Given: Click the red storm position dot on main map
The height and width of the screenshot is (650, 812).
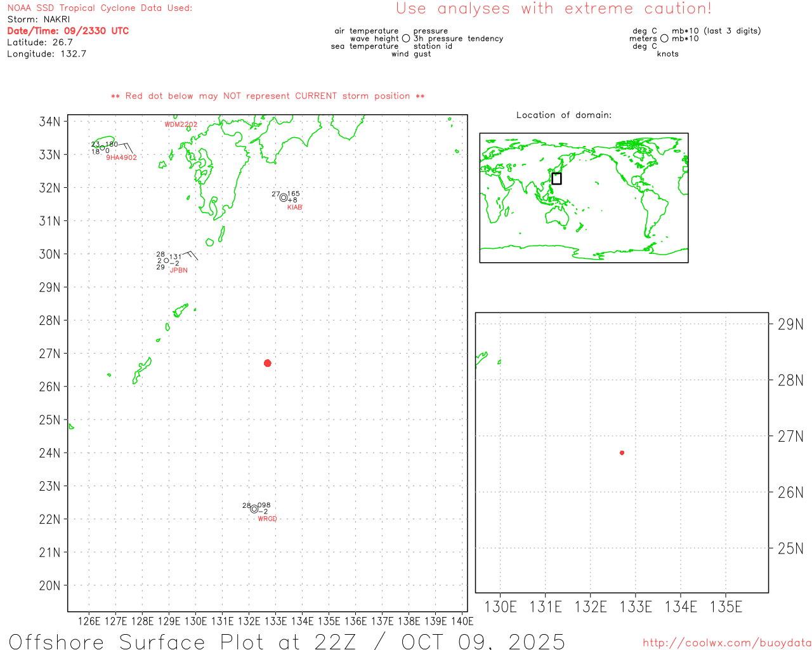Looking at the screenshot, I should coord(268,363).
